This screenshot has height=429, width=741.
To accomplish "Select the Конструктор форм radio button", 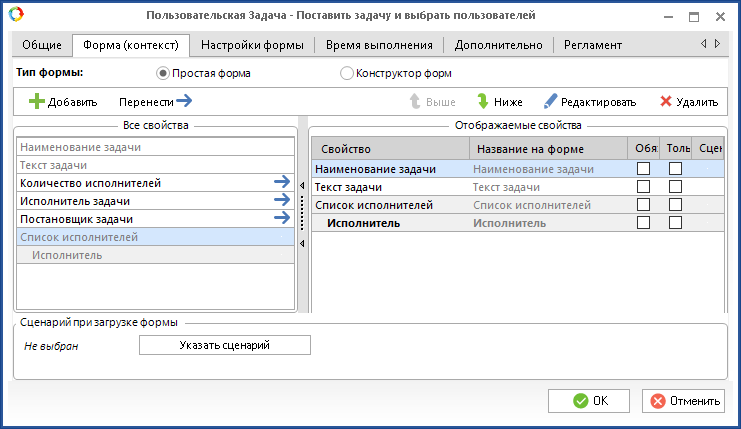I will click(x=347, y=73).
